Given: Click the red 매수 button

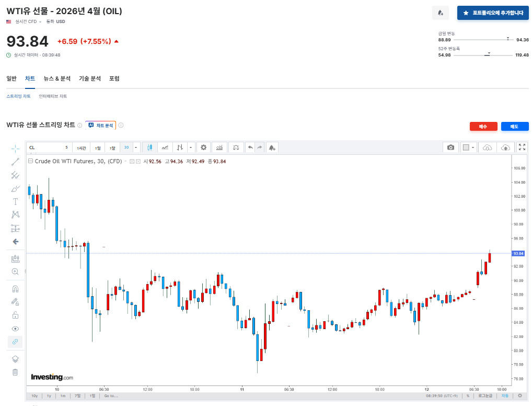Looking at the screenshot, I should [x=483, y=126].
